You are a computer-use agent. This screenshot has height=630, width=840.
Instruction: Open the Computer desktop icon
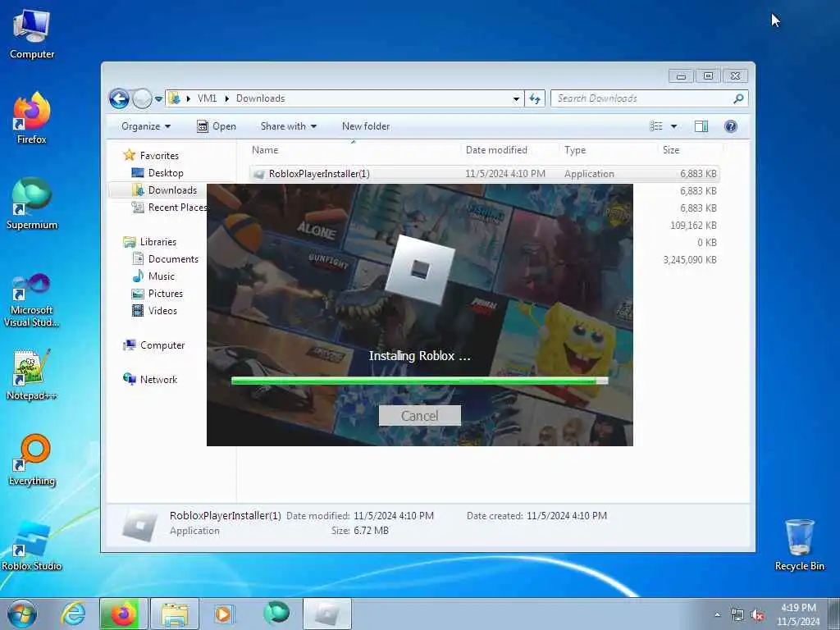point(32,34)
